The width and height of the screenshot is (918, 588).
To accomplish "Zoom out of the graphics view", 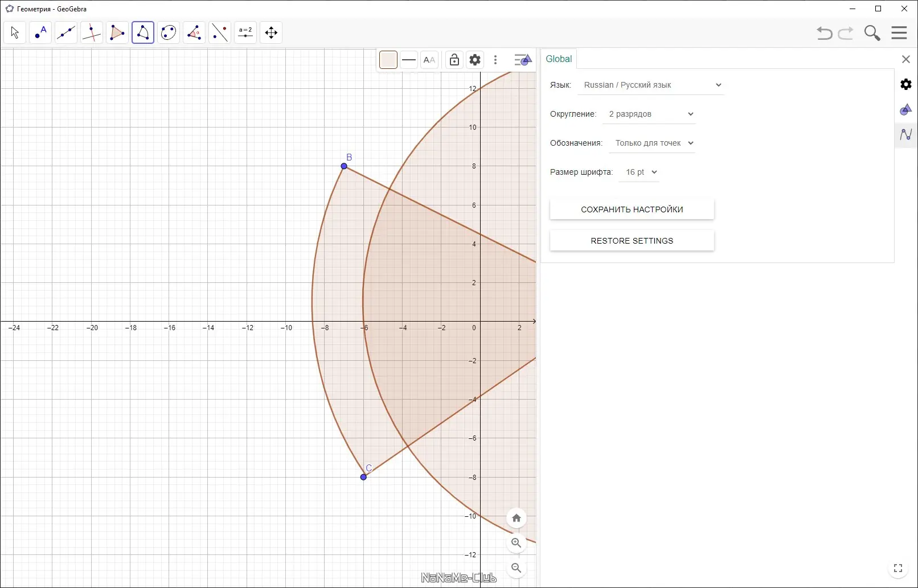I will tap(517, 568).
